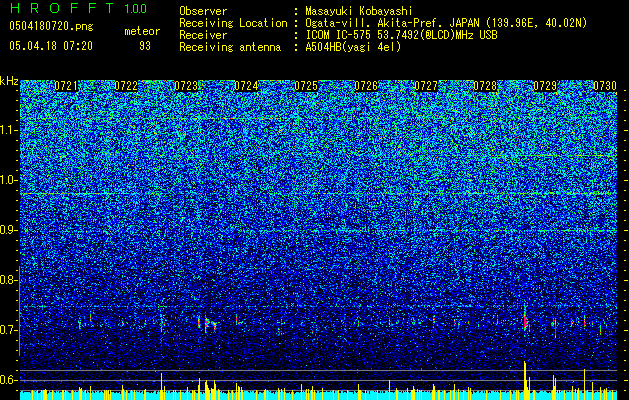Click the Receiving antenna label

coord(230,47)
